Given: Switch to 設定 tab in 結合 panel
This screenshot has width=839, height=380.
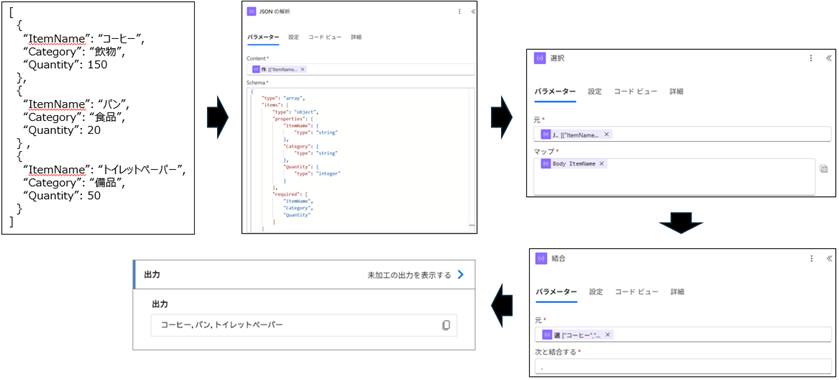Looking at the screenshot, I should click(x=596, y=292).
